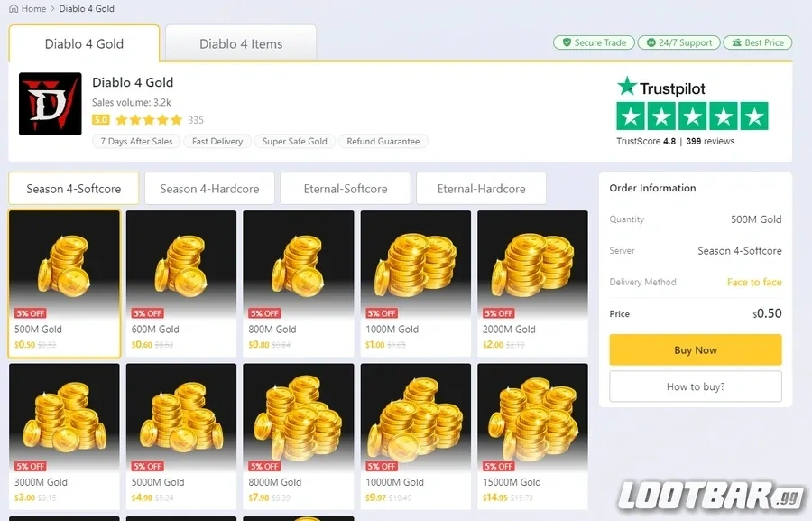
Task: Choose the Season 4-Hardcore server option
Action: 209,189
